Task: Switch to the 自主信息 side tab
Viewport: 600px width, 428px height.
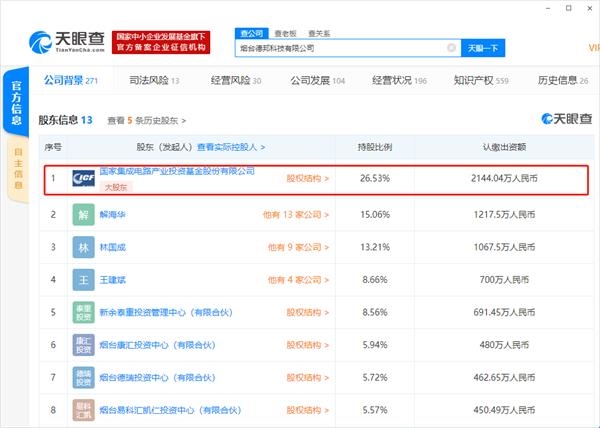Action: point(17,166)
